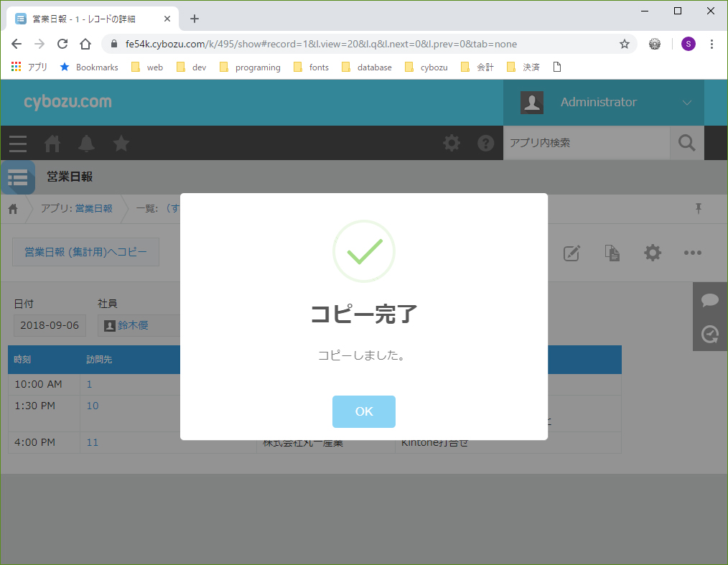The image size is (728, 565).
Task: Open the three-dot more options menu
Action: 692,253
